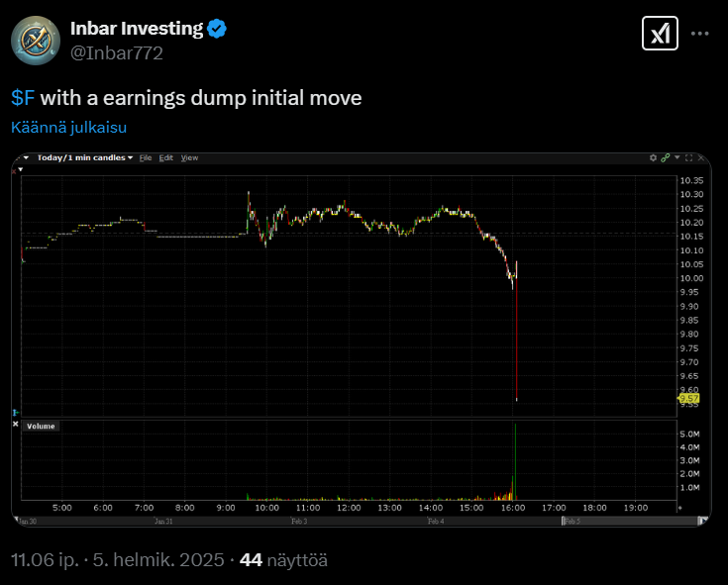Click the plus icon below volume scale
Screen dimensions: 728x585
coord(679,506)
